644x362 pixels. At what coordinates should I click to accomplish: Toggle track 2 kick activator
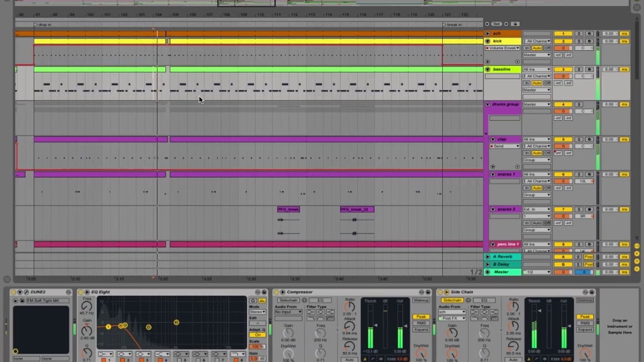(x=563, y=41)
